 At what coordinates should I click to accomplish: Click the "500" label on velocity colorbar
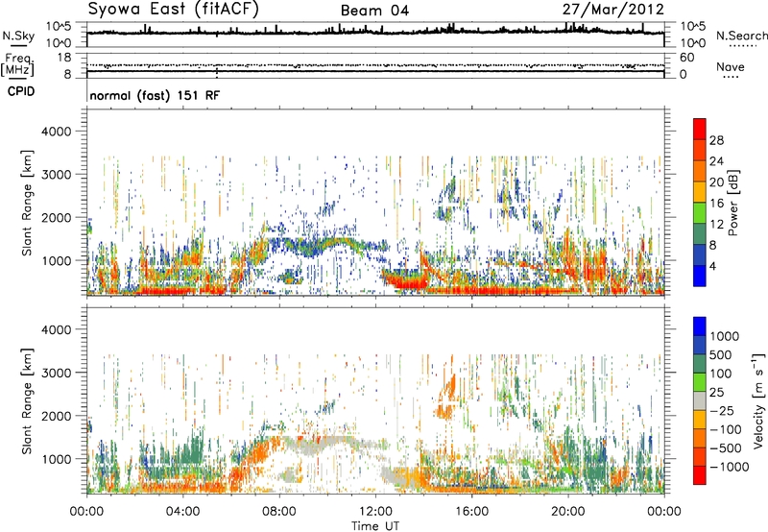coord(721,354)
